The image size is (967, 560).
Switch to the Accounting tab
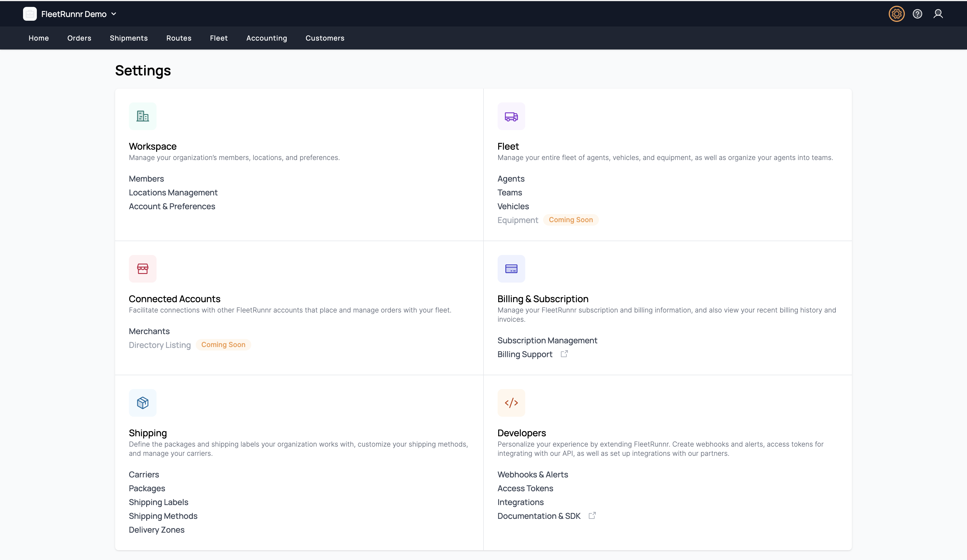[x=266, y=38]
